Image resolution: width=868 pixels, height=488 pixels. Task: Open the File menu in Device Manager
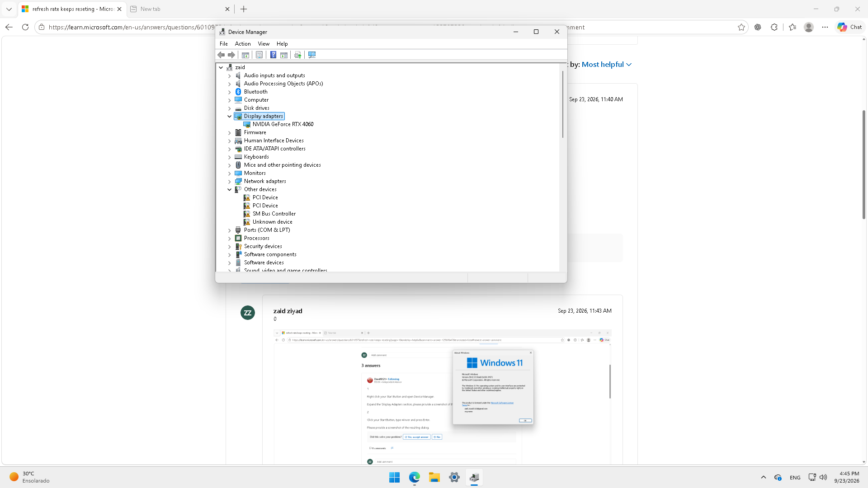224,44
